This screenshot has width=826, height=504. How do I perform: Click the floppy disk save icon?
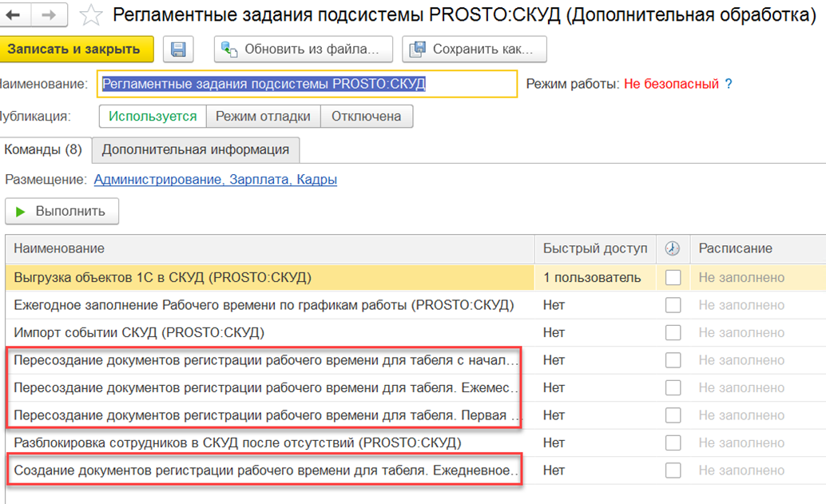click(x=178, y=50)
